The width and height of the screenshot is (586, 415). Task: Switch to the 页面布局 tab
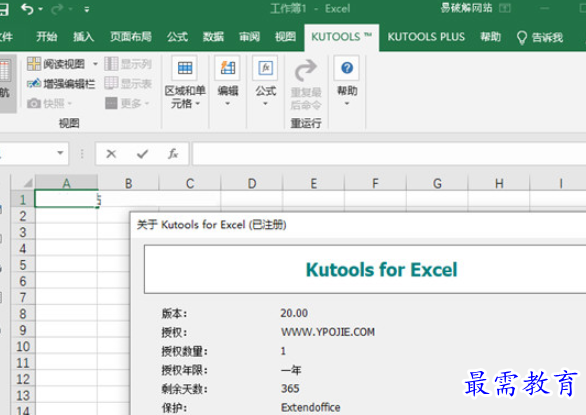tap(131, 37)
